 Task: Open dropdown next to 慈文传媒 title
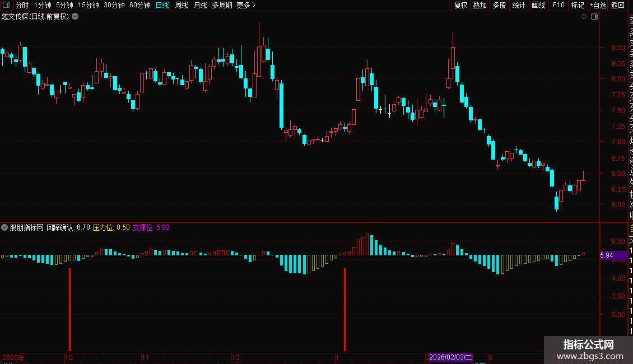coord(75,17)
